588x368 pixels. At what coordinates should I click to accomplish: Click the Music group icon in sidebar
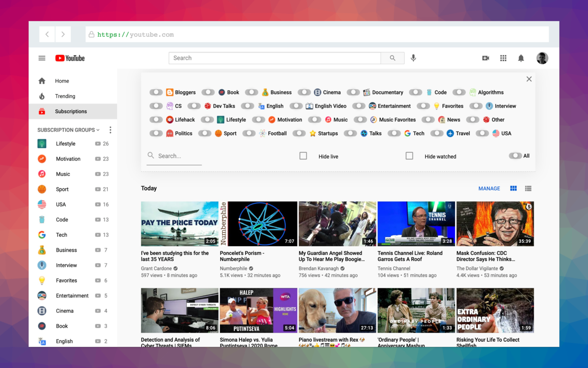tap(42, 174)
